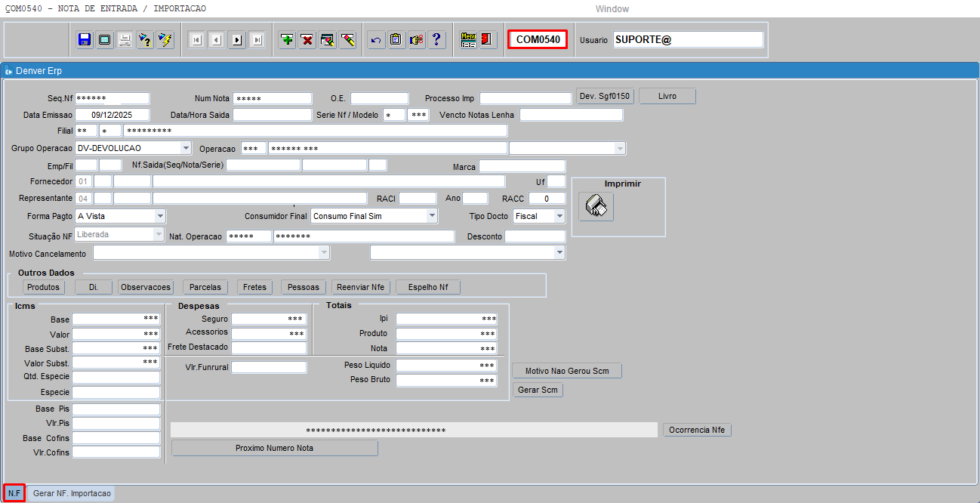Switch to Gerar NF. Importacao tab

tap(72, 493)
